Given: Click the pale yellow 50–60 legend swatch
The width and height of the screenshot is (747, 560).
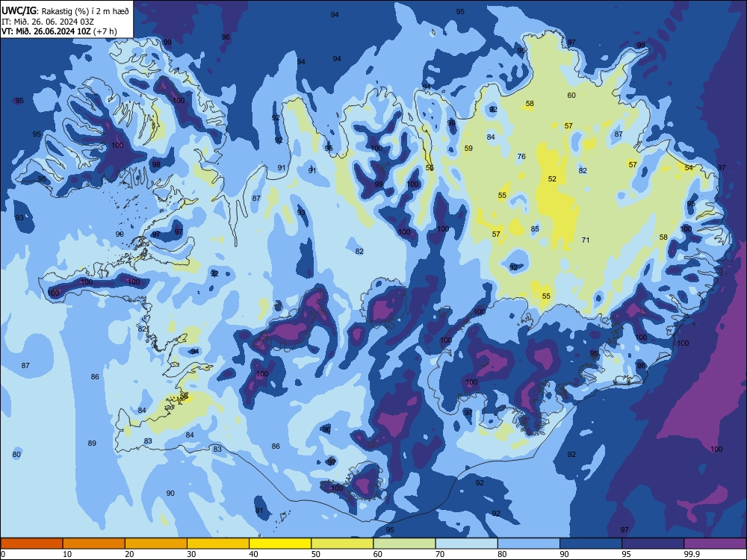Looking at the screenshot, I should (342, 544).
